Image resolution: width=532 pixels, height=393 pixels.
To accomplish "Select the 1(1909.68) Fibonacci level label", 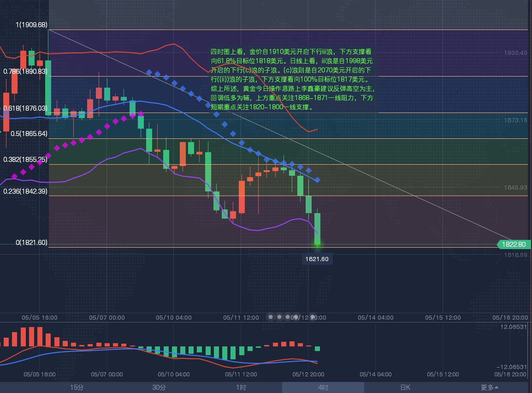I will tap(32, 24).
